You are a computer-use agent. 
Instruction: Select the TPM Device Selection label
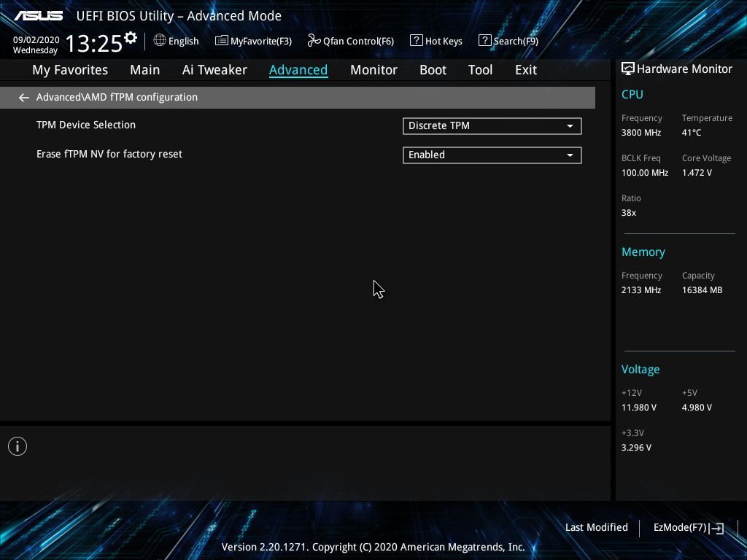pos(86,125)
